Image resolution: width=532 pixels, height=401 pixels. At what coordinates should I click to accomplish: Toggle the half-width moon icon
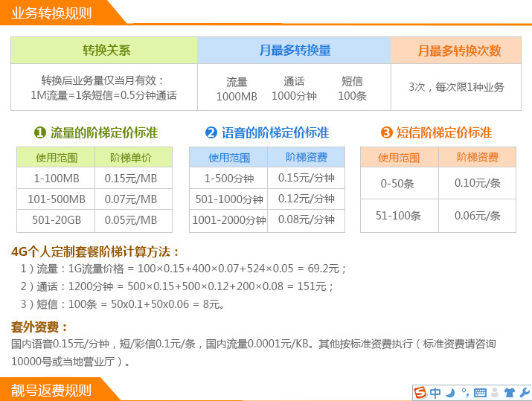[450, 393]
